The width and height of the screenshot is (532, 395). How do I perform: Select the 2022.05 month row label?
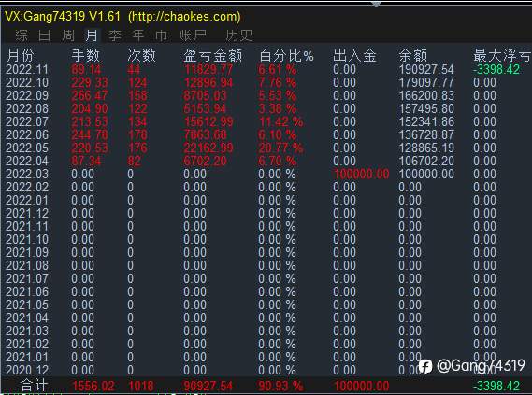click(x=27, y=148)
